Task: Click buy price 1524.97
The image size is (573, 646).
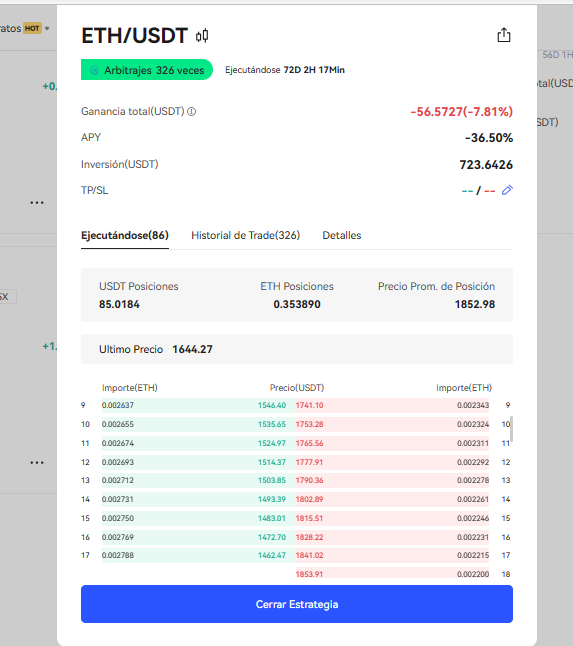Action: pos(271,443)
